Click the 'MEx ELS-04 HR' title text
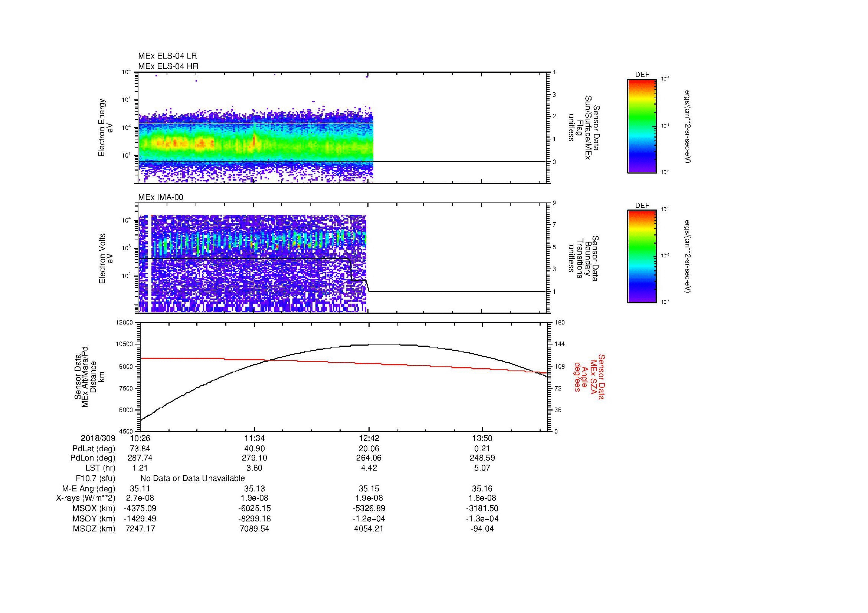868x613 pixels. [x=168, y=66]
